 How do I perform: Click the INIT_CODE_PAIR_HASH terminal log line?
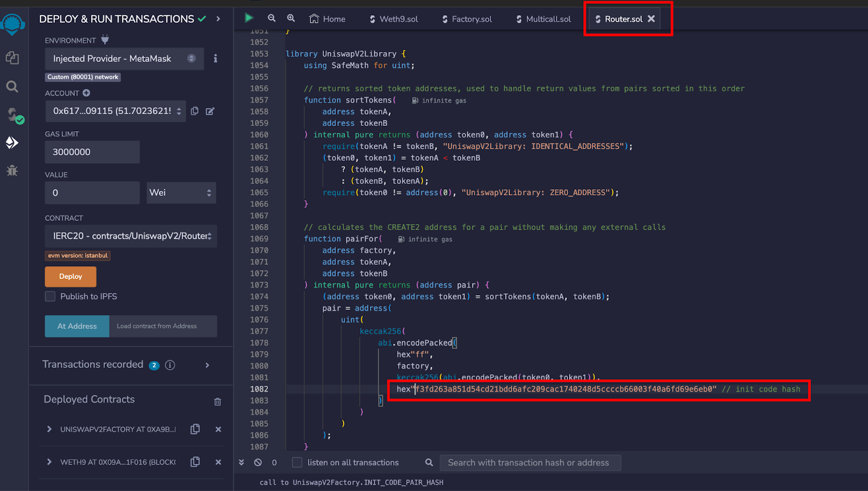pos(352,482)
